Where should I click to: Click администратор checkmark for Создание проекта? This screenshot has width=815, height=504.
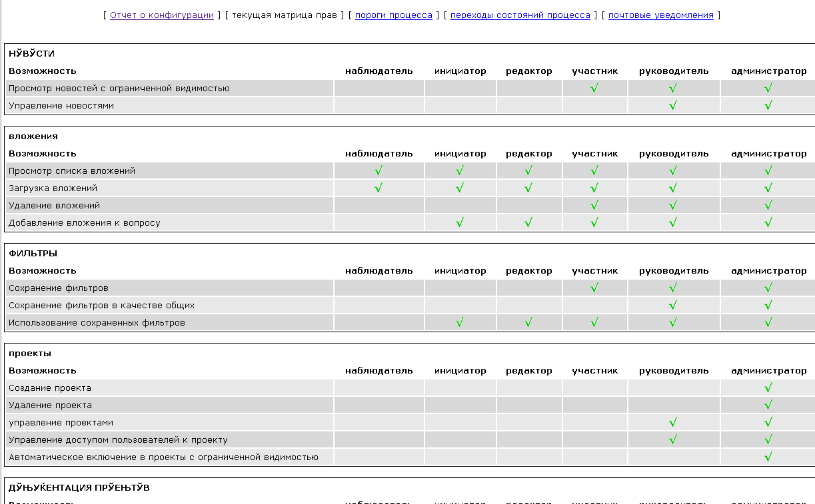click(x=768, y=387)
